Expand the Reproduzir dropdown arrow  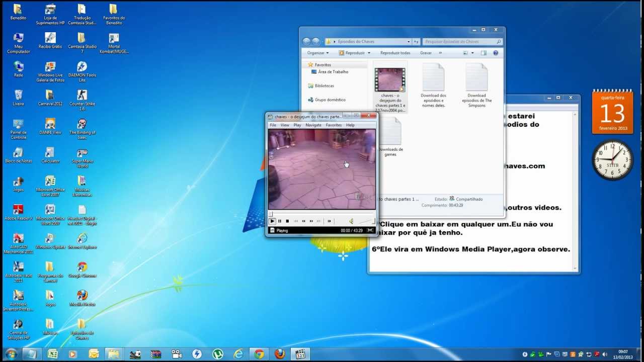coord(369,53)
